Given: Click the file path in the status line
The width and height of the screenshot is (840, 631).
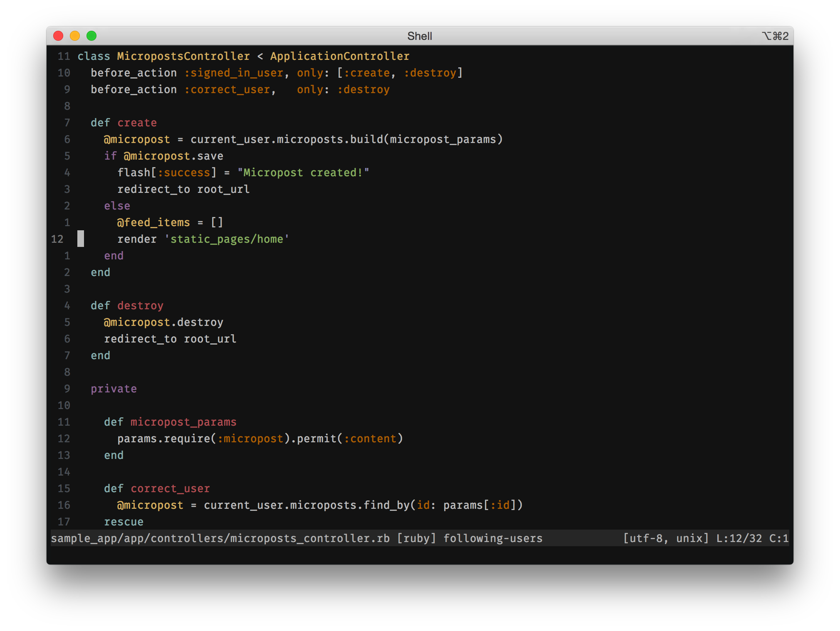Looking at the screenshot, I should click(220, 538).
